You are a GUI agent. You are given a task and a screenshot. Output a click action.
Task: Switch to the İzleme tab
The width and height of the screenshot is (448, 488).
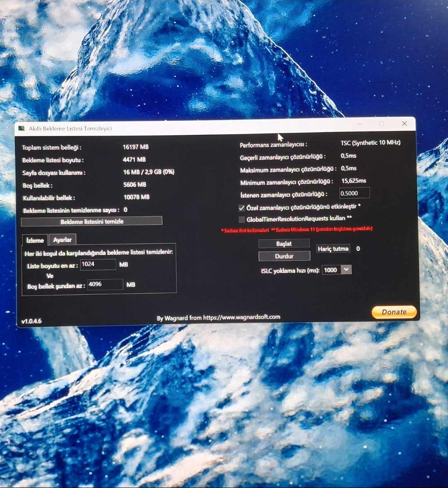tap(35, 240)
